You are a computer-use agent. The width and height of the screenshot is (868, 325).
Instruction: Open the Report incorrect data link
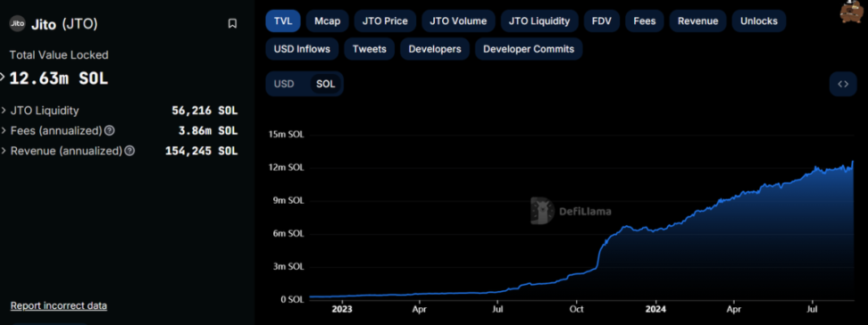(x=59, y=305)
